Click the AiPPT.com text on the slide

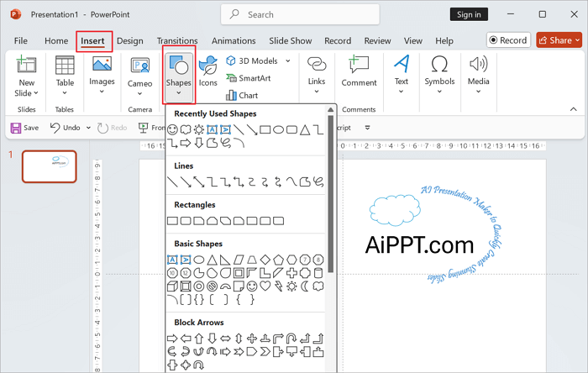pyautogui.click(x=420, y=245)
